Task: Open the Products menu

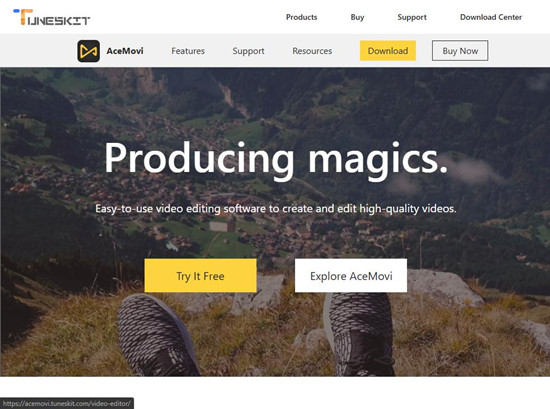Action: click(301, 17)
